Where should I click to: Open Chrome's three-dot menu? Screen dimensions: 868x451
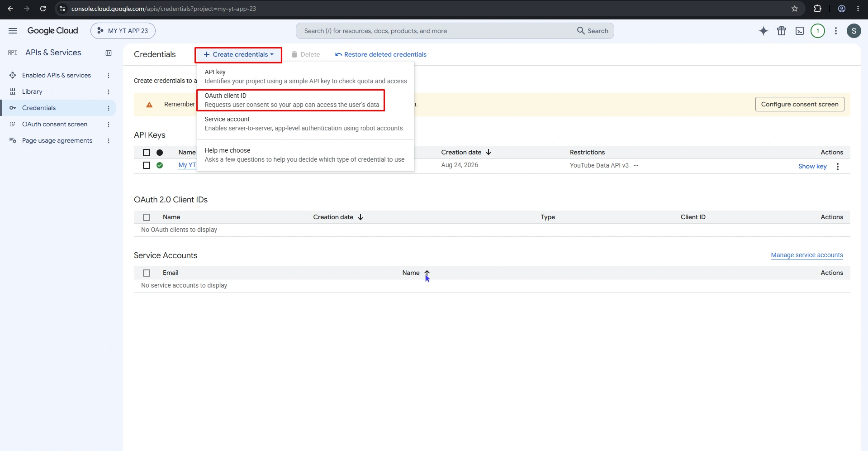[858, 9]
